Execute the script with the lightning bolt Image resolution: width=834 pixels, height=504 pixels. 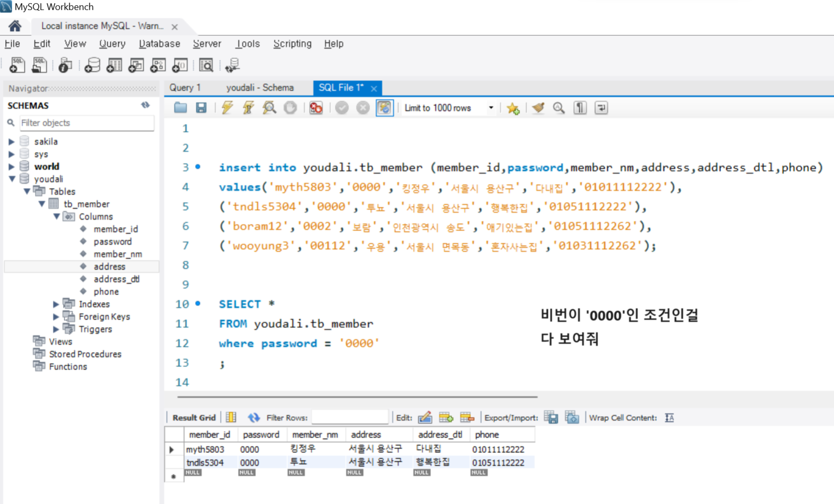point(227,108)
